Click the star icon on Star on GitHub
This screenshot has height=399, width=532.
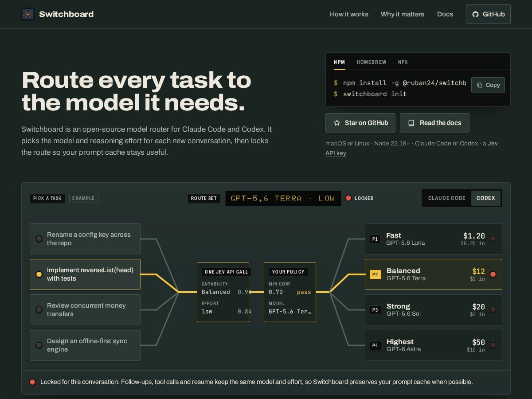point(337,123)
